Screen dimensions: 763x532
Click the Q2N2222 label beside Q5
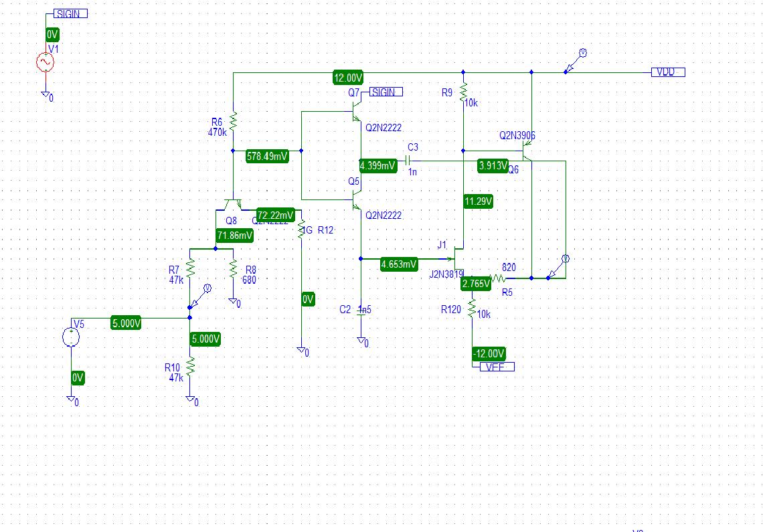coord(384,215)
